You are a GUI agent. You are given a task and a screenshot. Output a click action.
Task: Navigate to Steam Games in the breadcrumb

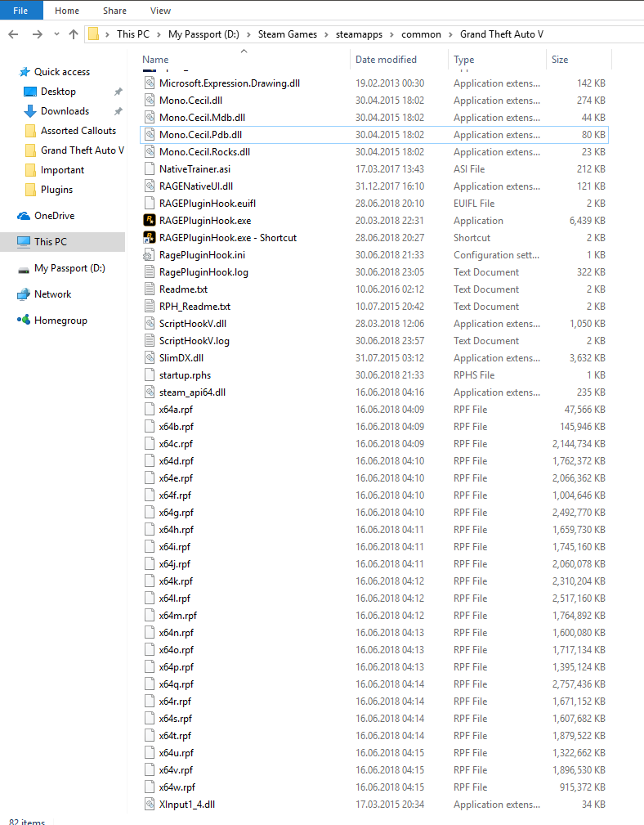tap(288, 34)
